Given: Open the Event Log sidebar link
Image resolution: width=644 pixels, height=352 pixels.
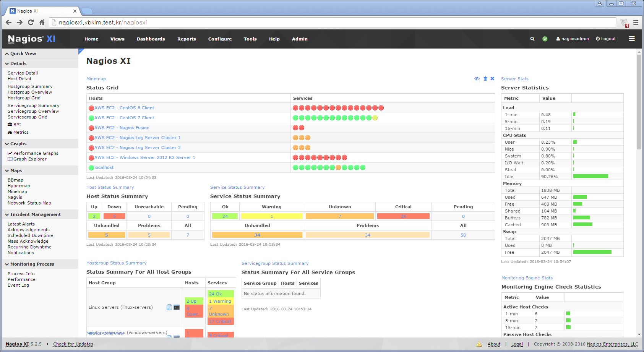Looking at the screenshot, I should (18, 285).
